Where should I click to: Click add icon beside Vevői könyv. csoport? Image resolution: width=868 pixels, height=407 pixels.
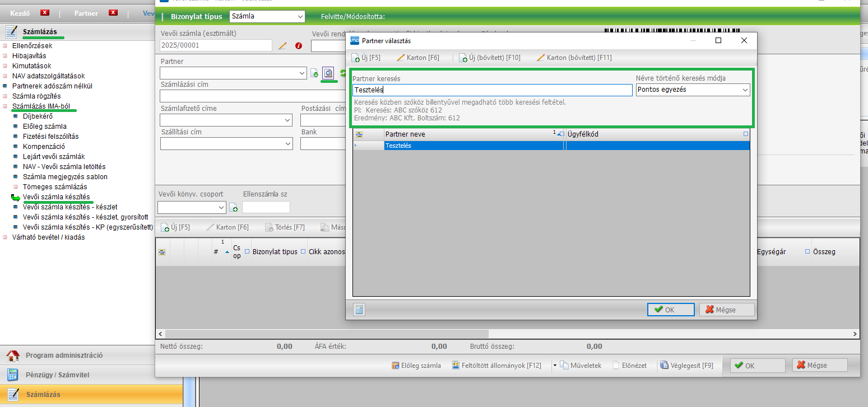pyautogui.click(x=234, y=208)
